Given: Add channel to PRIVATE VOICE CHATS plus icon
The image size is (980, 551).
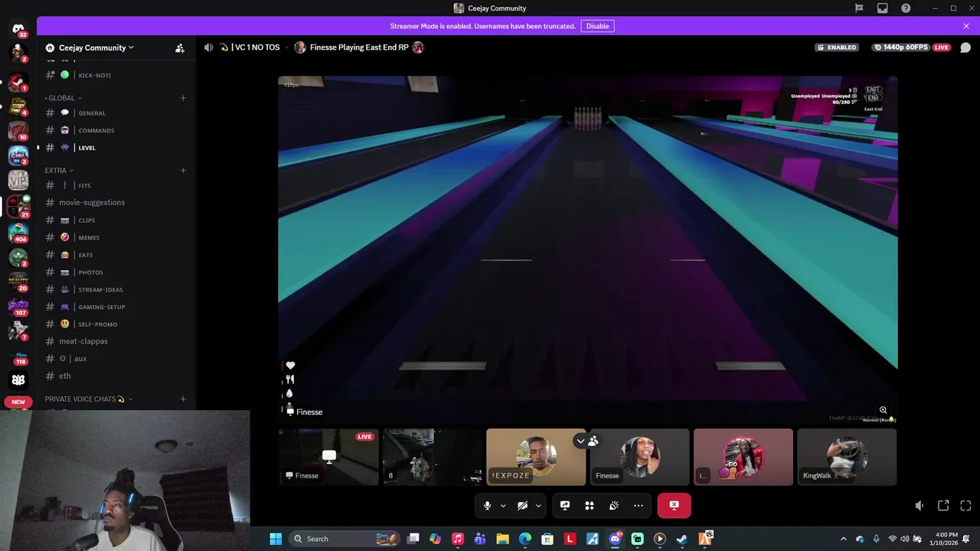Looking at the screenshot, I should click(x=183, y=399).
